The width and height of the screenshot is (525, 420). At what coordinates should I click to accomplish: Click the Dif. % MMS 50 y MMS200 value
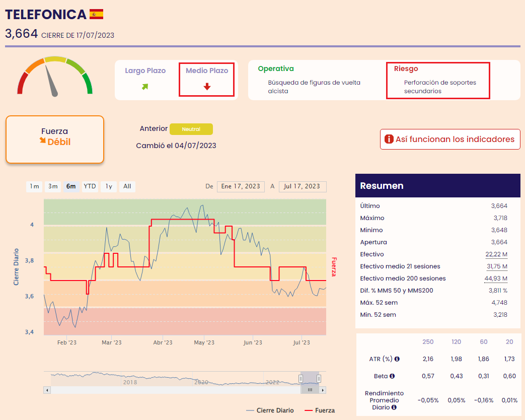498,291
